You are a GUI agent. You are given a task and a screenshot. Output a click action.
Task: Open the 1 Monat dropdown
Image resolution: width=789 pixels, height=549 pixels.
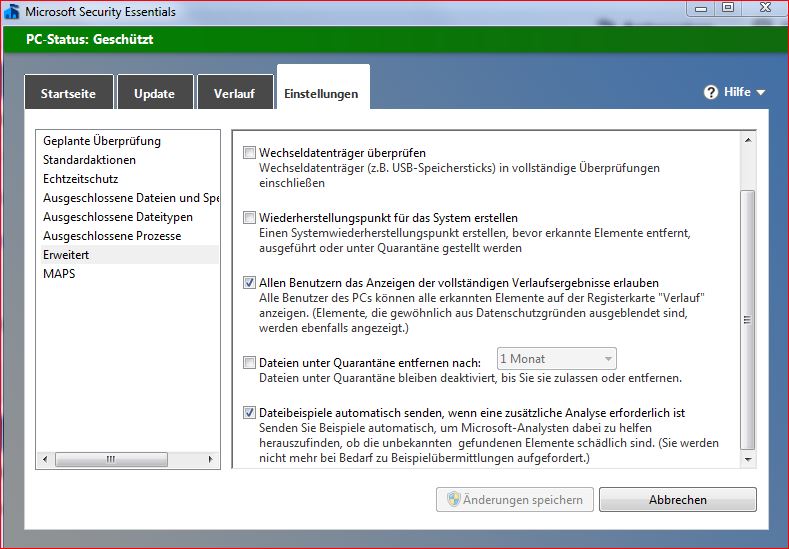tap(557, 359)
